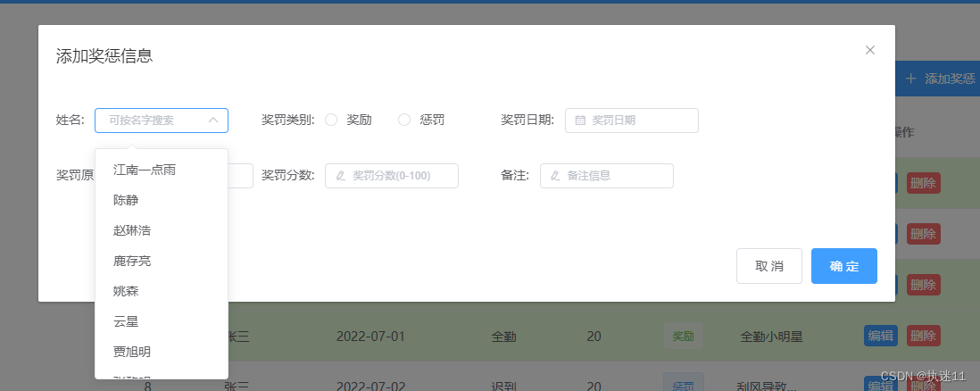Choose 赵琳浩 from the name list
The height and width of the screenshot is (391, 980).
[x=162, y=231]
